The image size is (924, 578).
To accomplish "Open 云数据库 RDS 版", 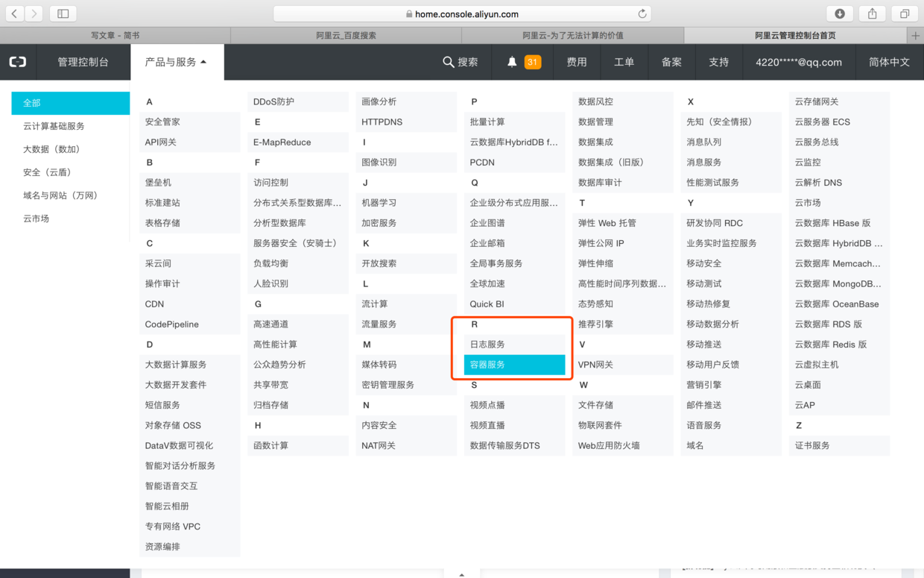I will click(x=839, y=324).
